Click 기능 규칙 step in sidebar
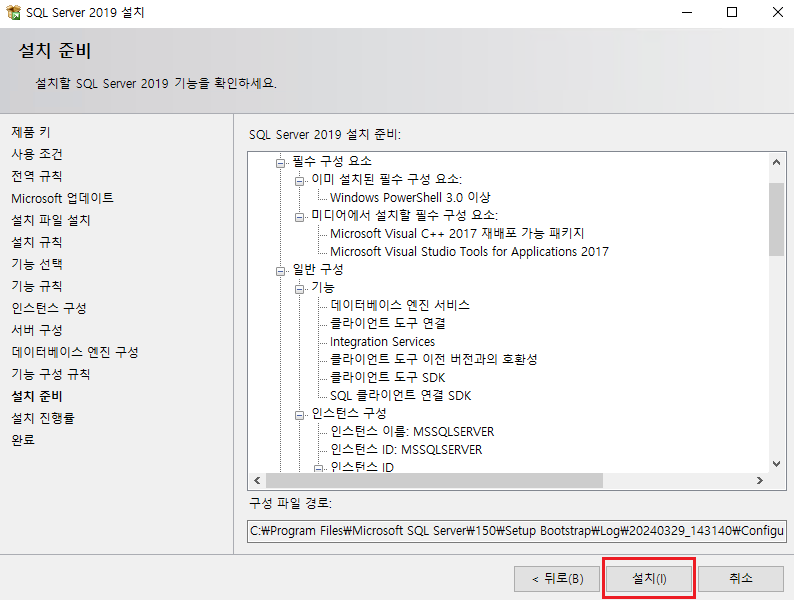 tap(37, 286)
